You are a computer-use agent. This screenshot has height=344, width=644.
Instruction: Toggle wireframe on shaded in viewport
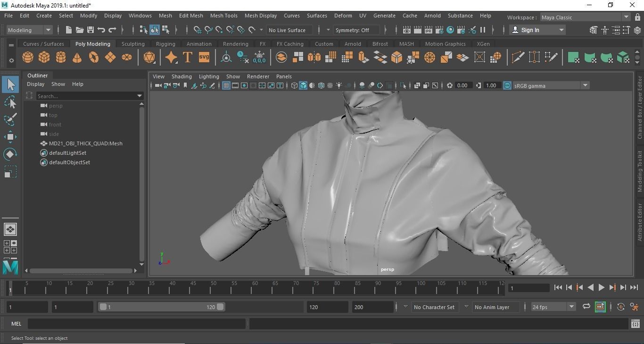321,85
